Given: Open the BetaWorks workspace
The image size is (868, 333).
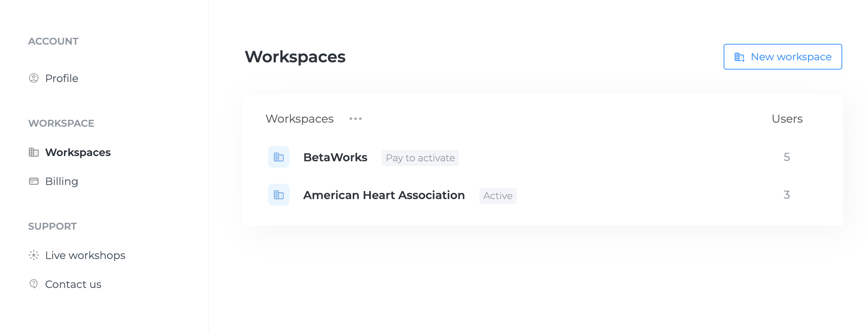Looking at the screenshot, I should [x=335, y=157].
